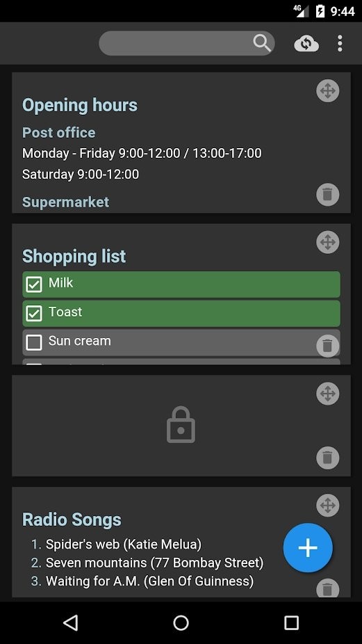This screenshot has width=362, height=644.
Task: Delete the Radio Songs note
Action: click(x=327, y=588)
